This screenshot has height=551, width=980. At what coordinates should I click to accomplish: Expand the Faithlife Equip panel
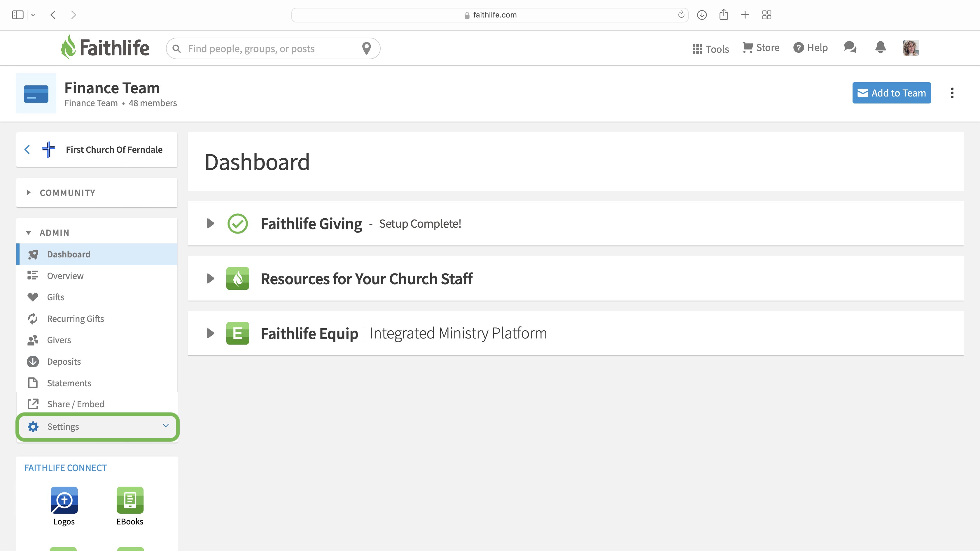pyautogui.click(x=210, y=334)
